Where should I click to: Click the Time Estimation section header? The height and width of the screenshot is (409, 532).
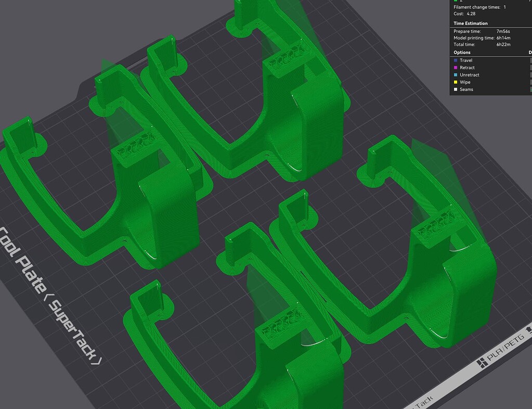point(471,23)
